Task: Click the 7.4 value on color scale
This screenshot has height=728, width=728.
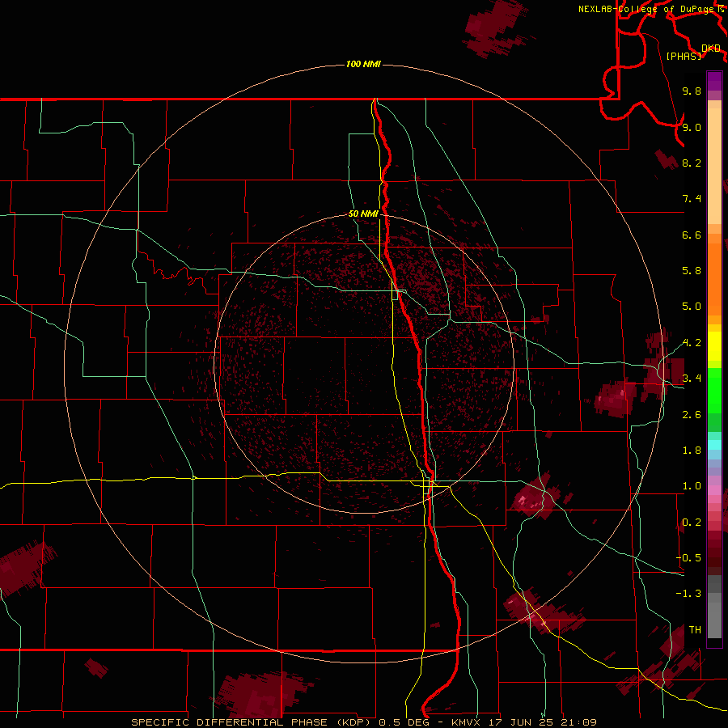Action: [x=692, y=199]
